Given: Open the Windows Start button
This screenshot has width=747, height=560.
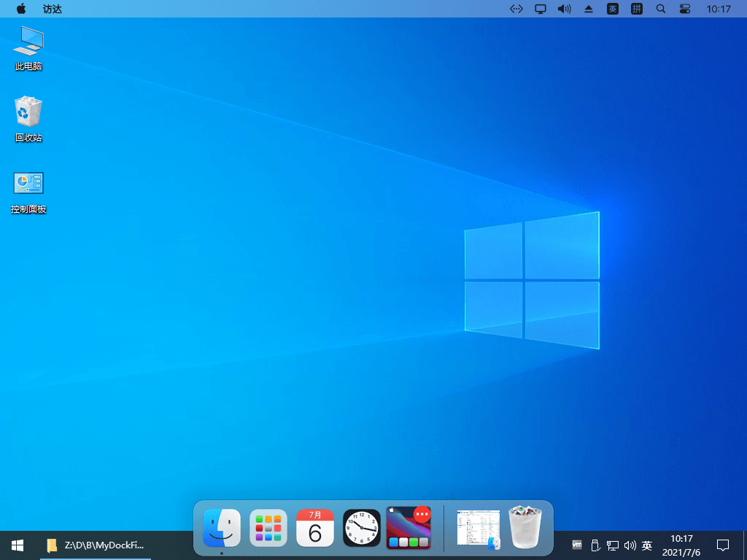Looking at the screenshot, I should (x=18, y=545).
